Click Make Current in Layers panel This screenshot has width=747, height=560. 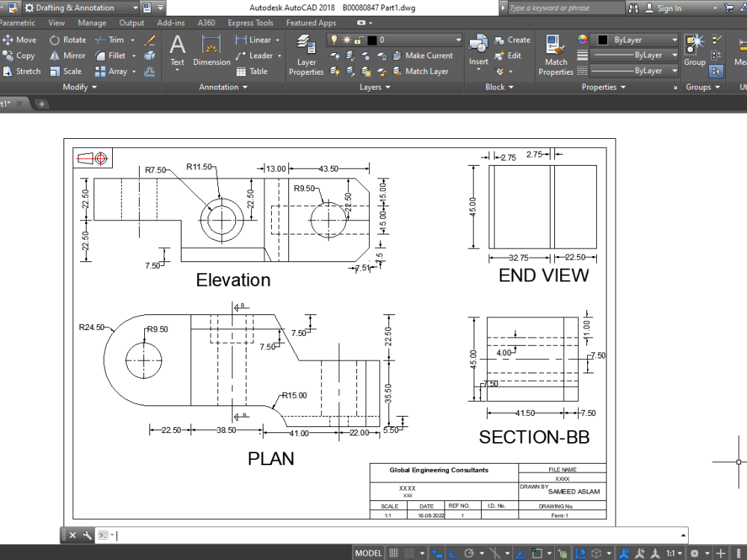(x=427, y=55)
